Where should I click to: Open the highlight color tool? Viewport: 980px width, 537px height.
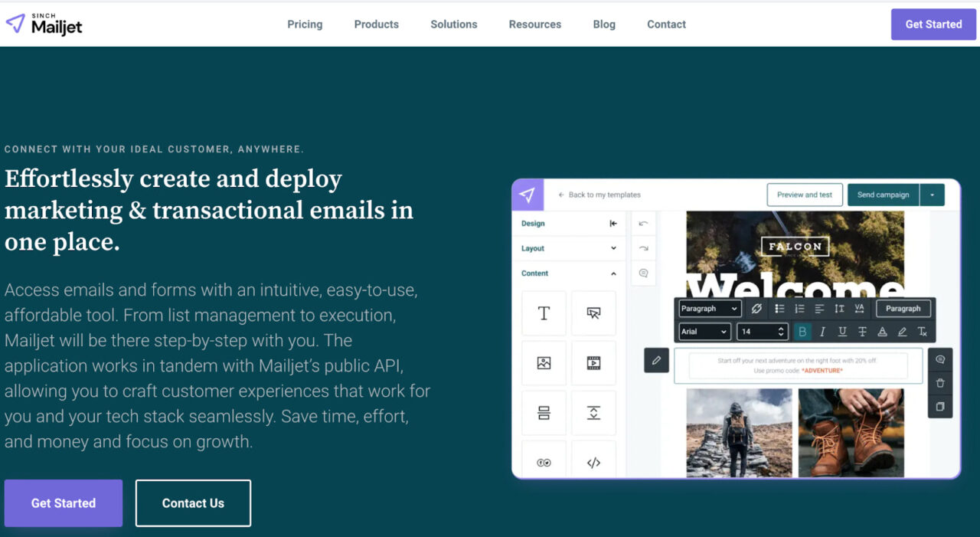click(x=902, y=332)
